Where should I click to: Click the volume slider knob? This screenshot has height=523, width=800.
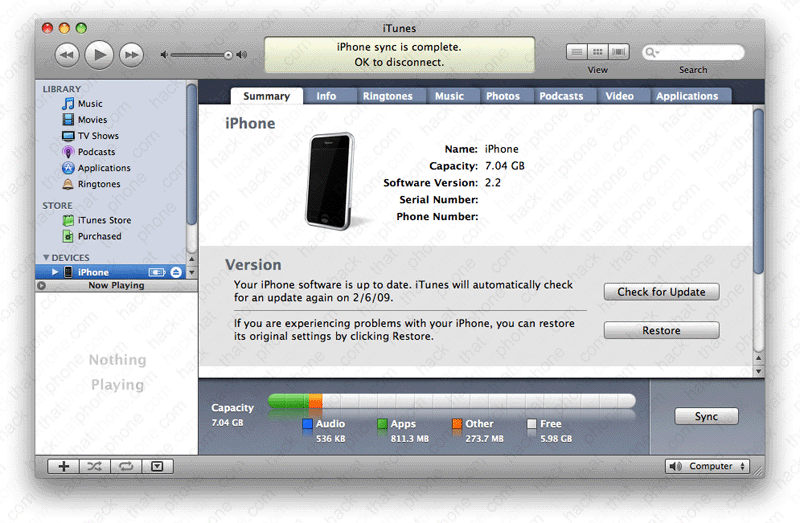[228, 55]
